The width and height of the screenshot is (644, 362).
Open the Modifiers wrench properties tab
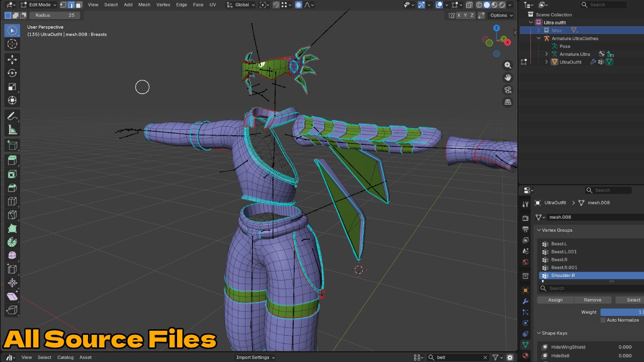tap(525, 301)
